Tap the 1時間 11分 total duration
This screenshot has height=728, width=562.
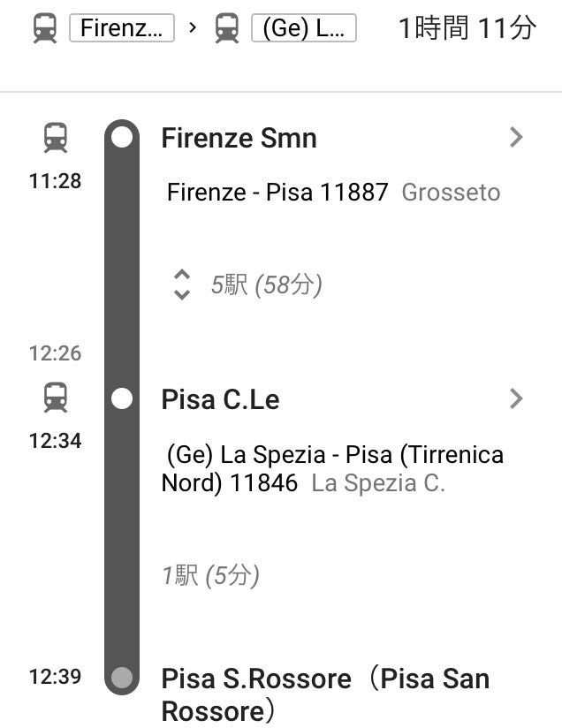467,28
